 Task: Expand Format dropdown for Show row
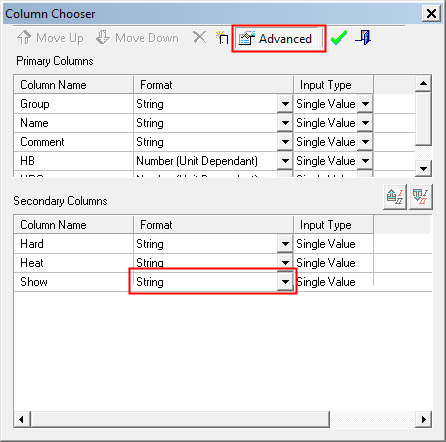coord(285,282)
